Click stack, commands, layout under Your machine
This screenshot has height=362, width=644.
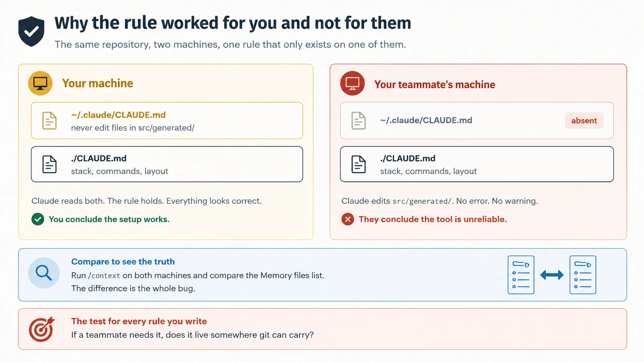[x=119, y=171]
